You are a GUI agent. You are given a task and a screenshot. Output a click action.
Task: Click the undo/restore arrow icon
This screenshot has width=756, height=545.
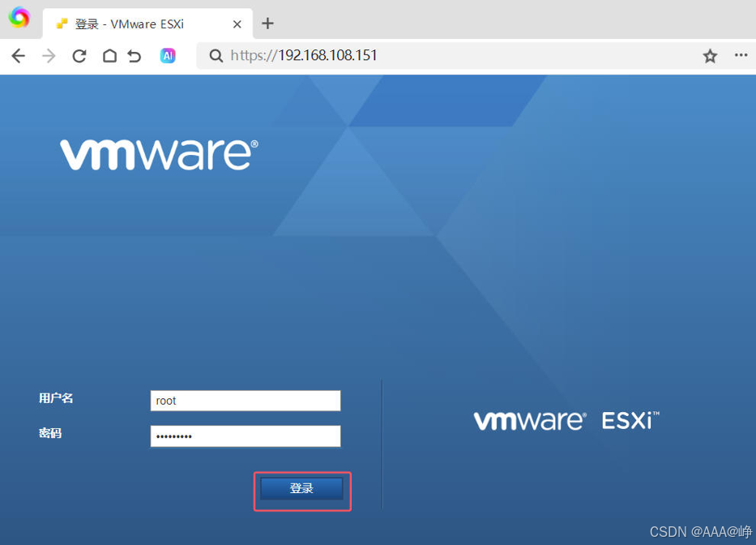pos(135,56)
